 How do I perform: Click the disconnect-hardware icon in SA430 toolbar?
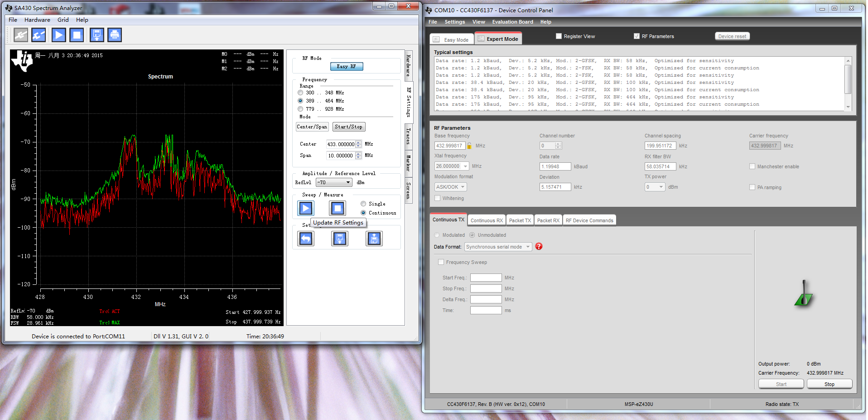pos(39,35)
